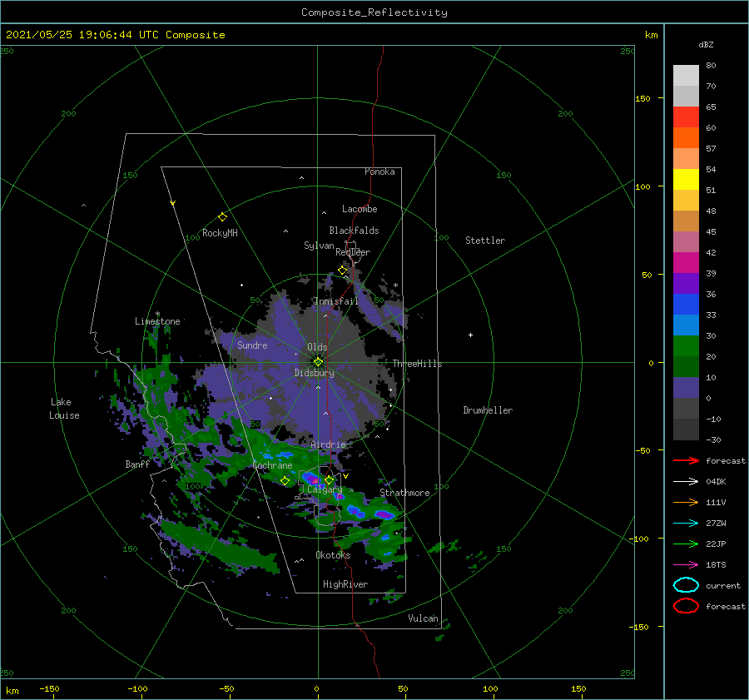Click the orange 111V arrow icon

[686, 502]
